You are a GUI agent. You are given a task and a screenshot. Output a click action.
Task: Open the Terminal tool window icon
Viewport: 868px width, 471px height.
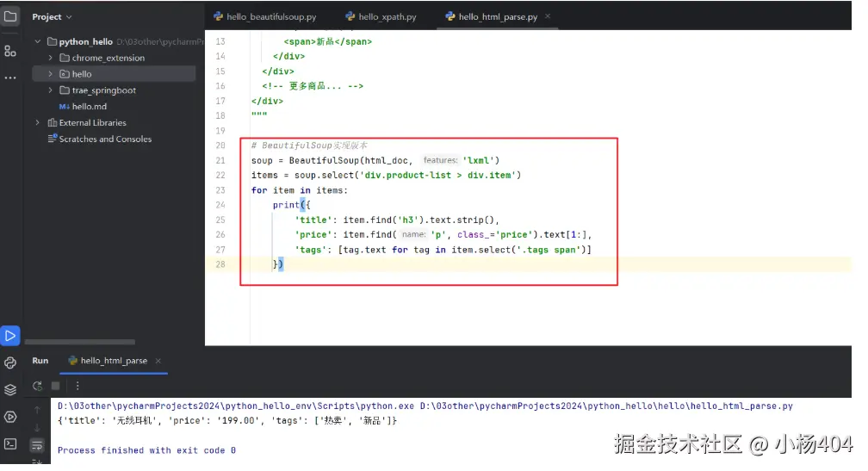click(10, 444)
